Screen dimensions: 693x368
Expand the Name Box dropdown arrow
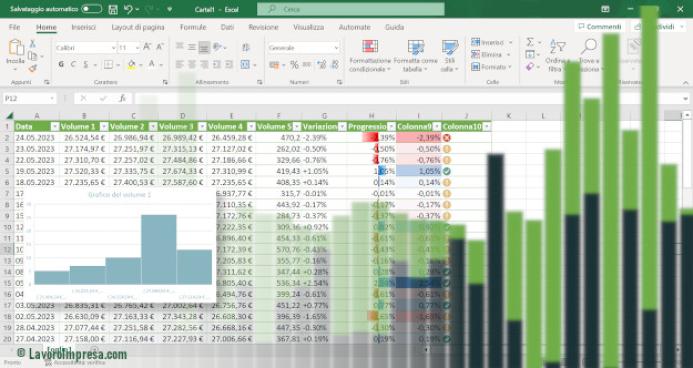[52, 99]
